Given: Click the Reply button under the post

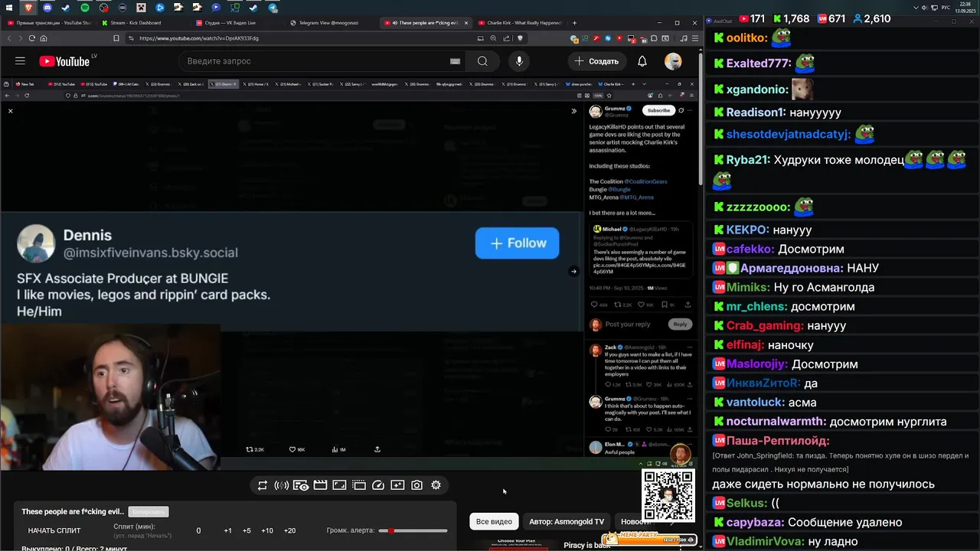Looking at the screenshot, I should [x=680, y=324].
